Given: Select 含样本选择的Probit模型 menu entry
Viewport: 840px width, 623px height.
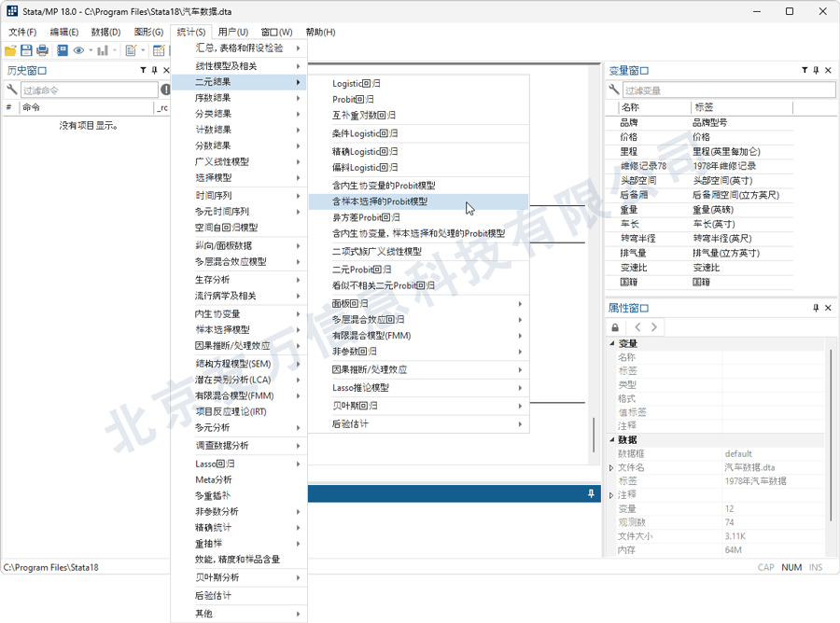Looking at the screenshot, I should click(392, 200).
